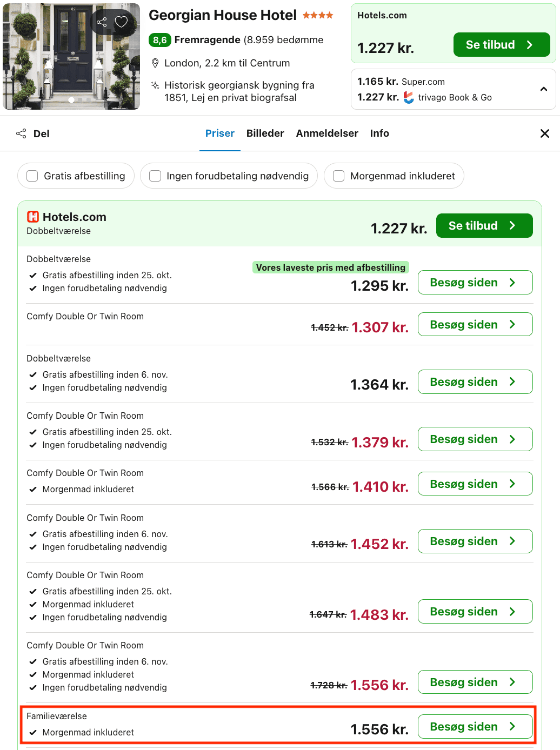Click the Del share icon
The image size is (560, 750).
[21, 133]
